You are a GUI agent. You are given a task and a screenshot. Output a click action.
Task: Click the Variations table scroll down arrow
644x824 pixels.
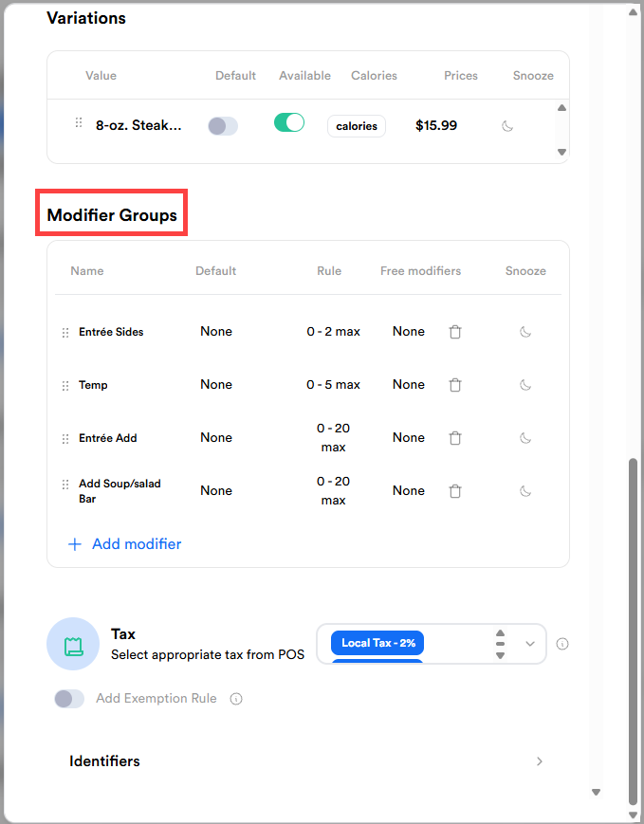click(x=561, y=152)
